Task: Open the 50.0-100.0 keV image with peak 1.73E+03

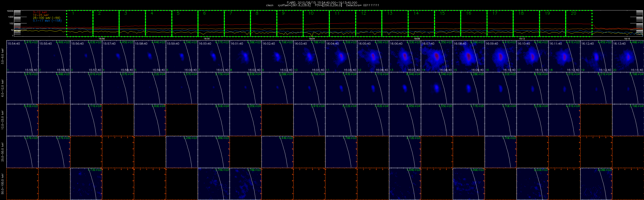Action: (x=86, y=184)
